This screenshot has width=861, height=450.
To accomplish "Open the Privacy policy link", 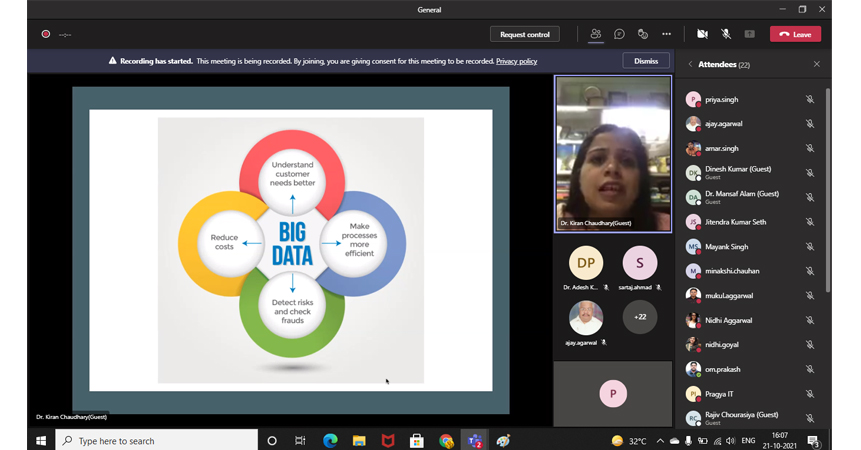I will pos(516,61).
